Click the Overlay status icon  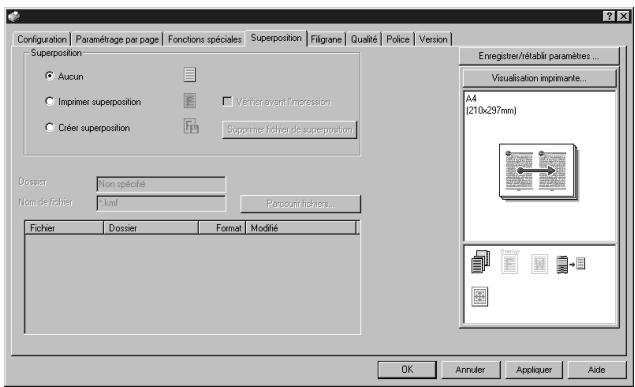(509, 262)
